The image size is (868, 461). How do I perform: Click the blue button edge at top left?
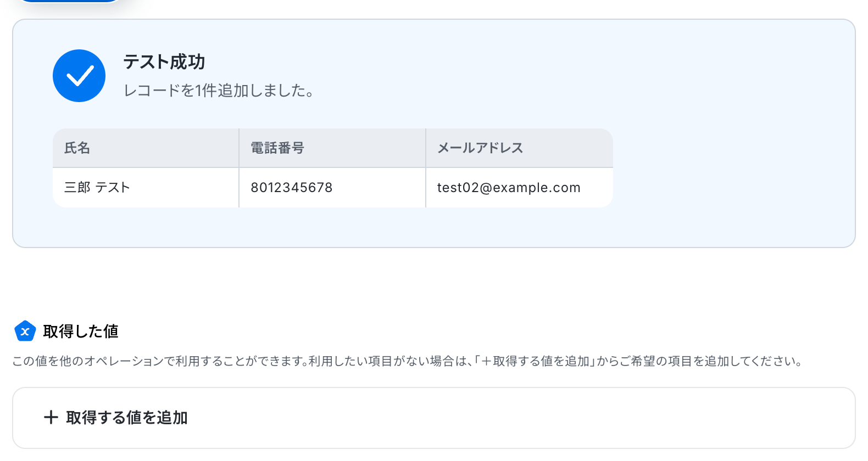coord(69,2)
